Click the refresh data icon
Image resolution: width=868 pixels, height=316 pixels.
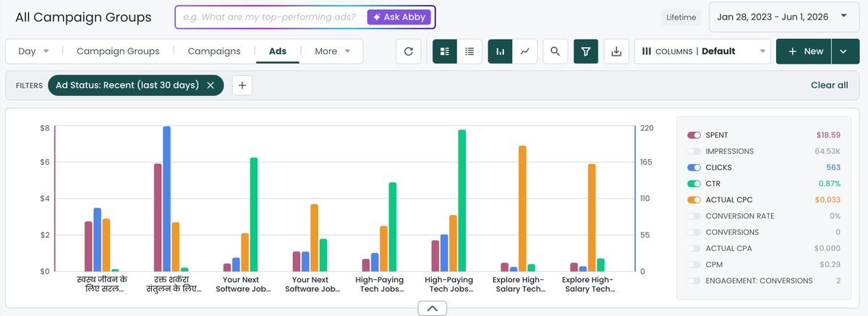pyautogui.click(x=409, y=51)
